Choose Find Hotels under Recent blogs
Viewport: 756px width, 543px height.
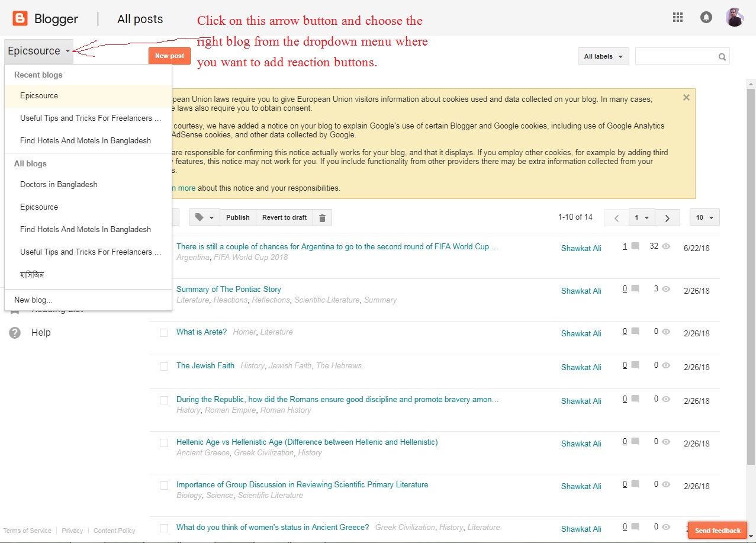click(88, 141)
